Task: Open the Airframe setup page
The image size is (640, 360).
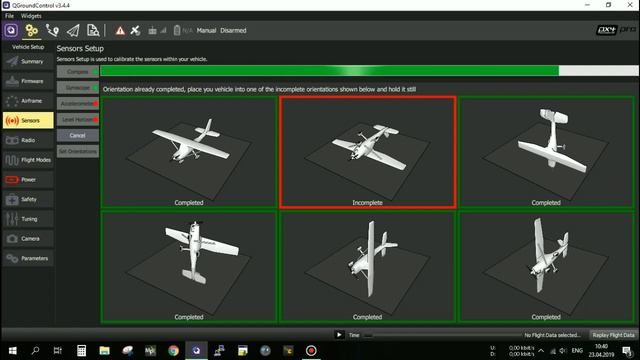Action: (28, 101)
